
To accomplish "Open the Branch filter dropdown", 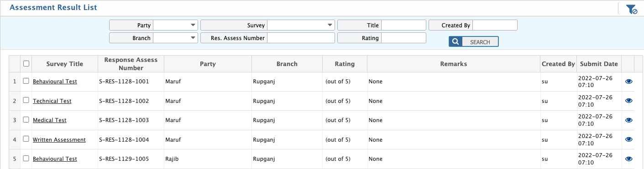I will [175, 38].
